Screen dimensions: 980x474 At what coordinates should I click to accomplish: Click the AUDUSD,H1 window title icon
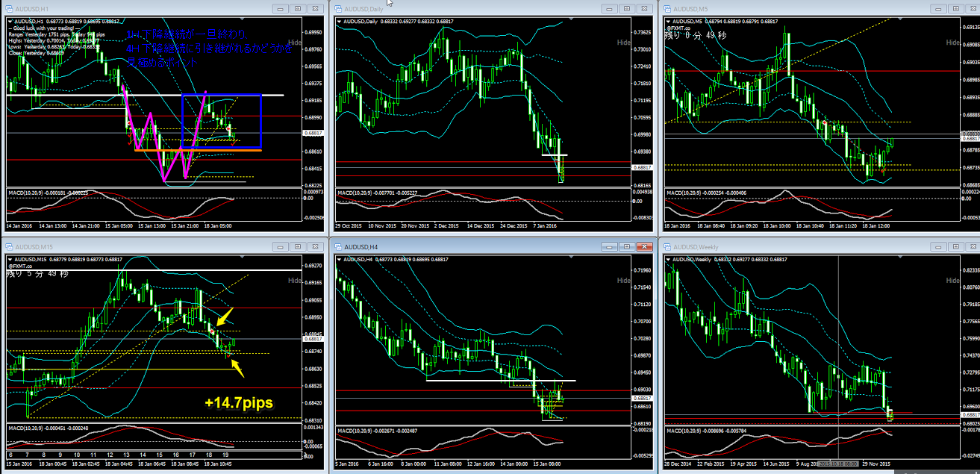pos(9,8)
